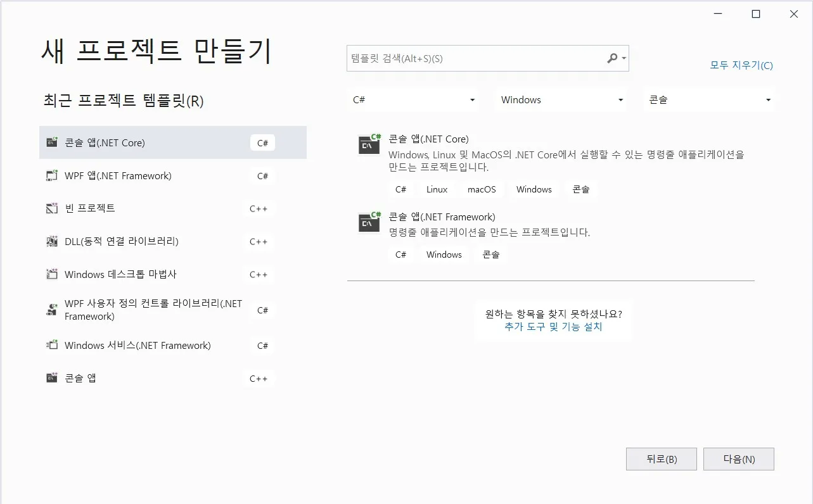This screenshot has height=504, width=813.
Task: Select 콘솔 앱(.NET Core) in recent templates
Action: click(x=173, y=142)
